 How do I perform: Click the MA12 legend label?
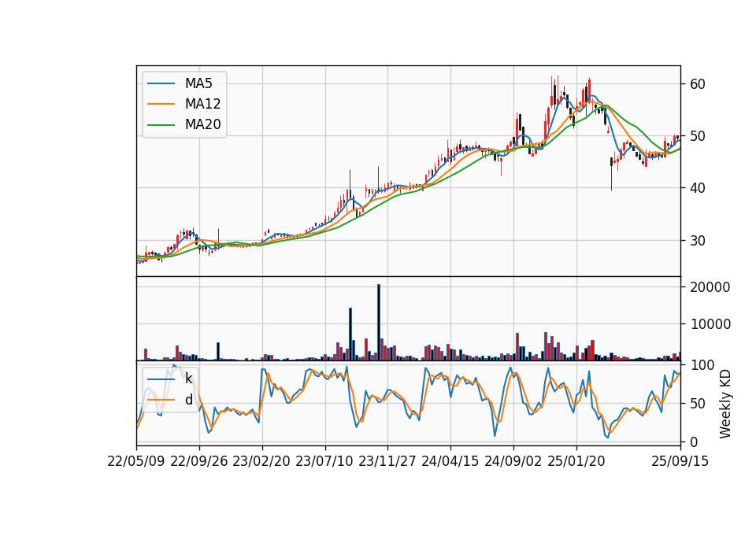[x=202, y=104]
